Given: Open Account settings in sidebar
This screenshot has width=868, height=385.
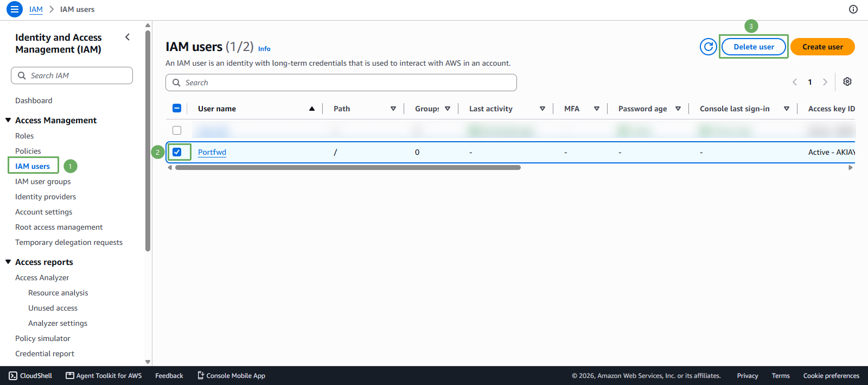Looking at the screenshot, I should click(43, 212).
